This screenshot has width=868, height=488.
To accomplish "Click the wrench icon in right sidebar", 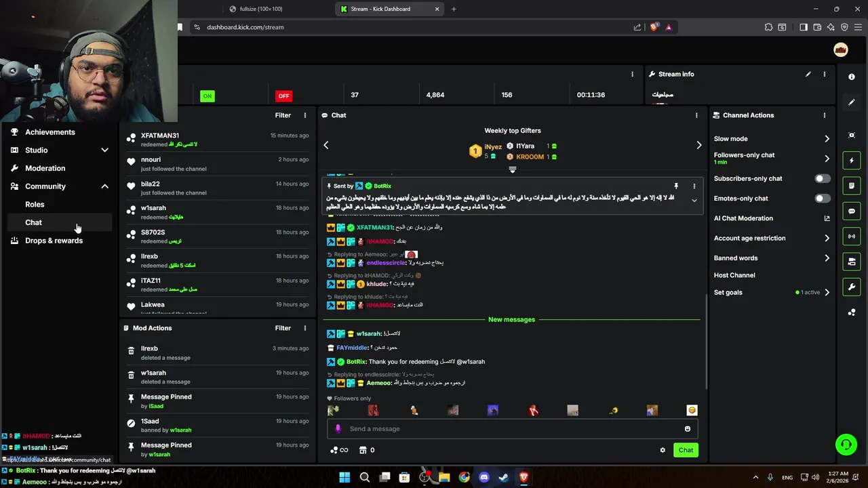I will point(852,287).
